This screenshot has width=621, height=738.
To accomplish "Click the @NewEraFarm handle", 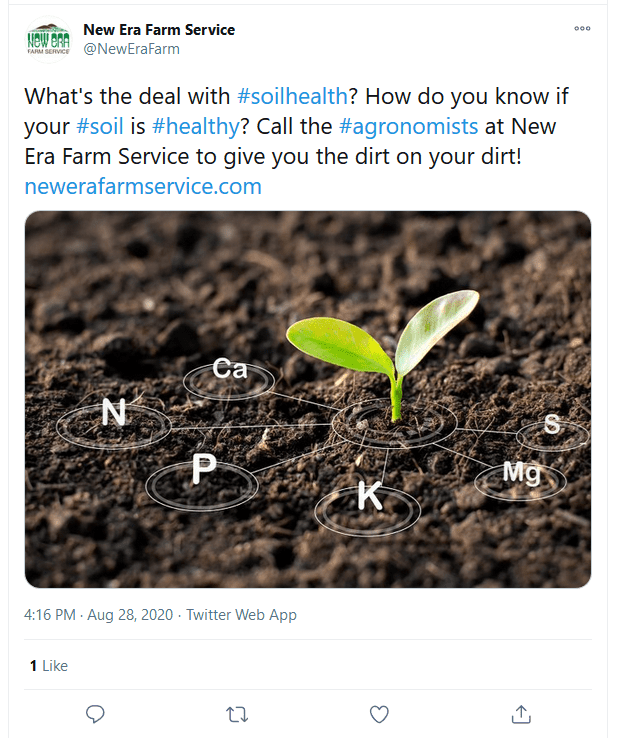I will 131,49.
